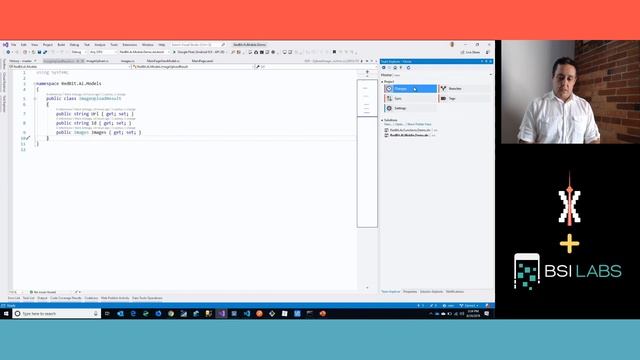
Task: Click the wrench icon in the navigation bar
Action: pos(257,66)
